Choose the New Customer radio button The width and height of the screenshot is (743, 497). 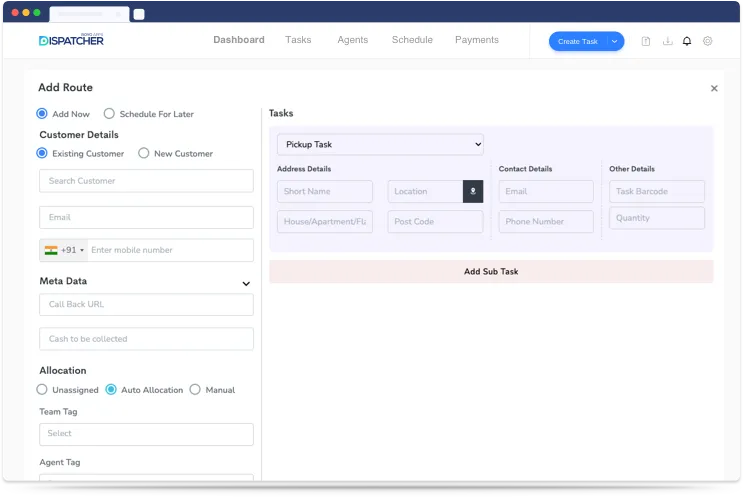coord(144,153)
